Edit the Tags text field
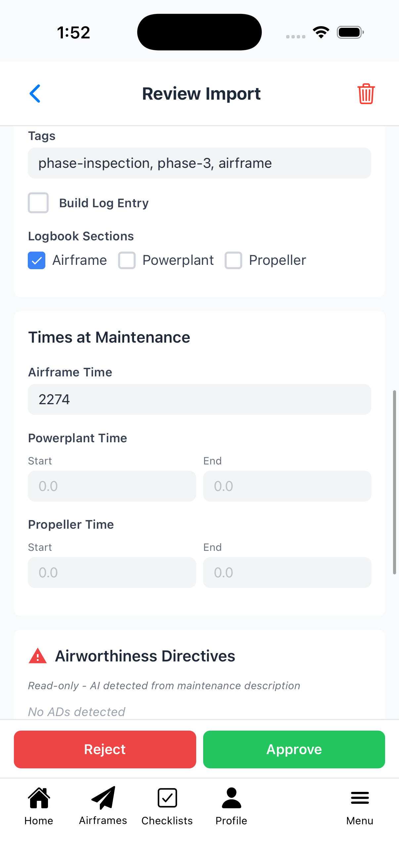This screenshot has height=868, width=399. coord(199,163)
